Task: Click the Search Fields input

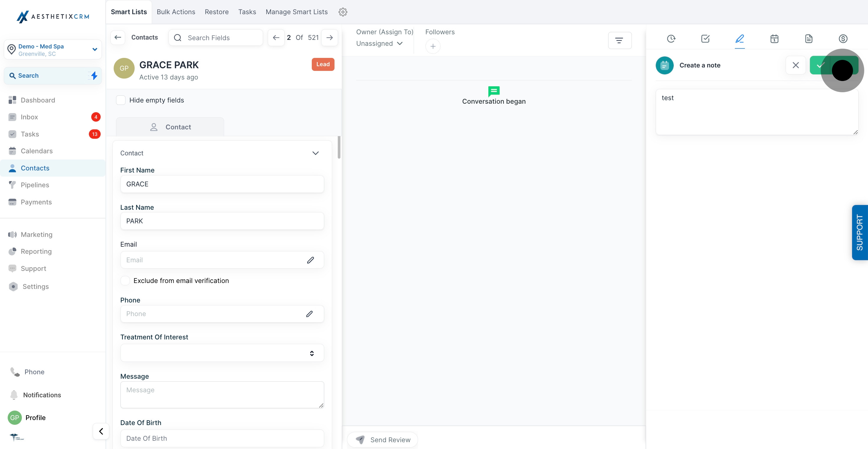Action: [x=216, y=38]
